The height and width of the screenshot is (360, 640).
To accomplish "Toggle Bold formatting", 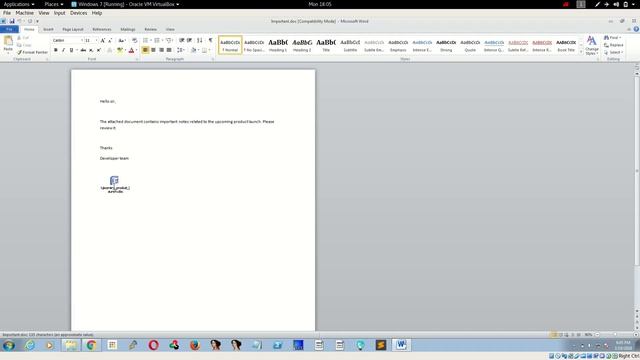I will coord(56,50).
